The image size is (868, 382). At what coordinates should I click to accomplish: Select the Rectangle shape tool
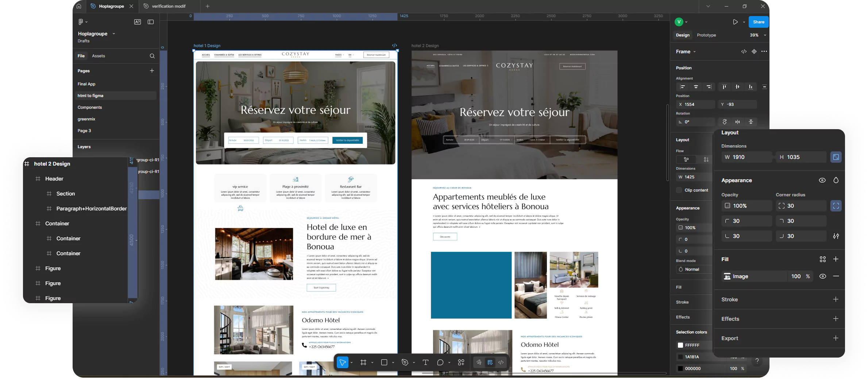point(384,362)
